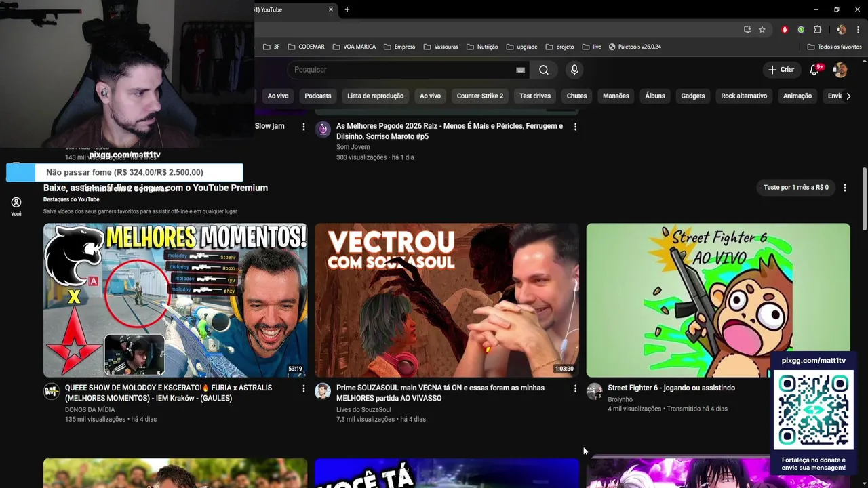Open Brolynho channel name link
The width and height of the screenshot is (868, 488).
pyautogui.click(x=620, y=399)
